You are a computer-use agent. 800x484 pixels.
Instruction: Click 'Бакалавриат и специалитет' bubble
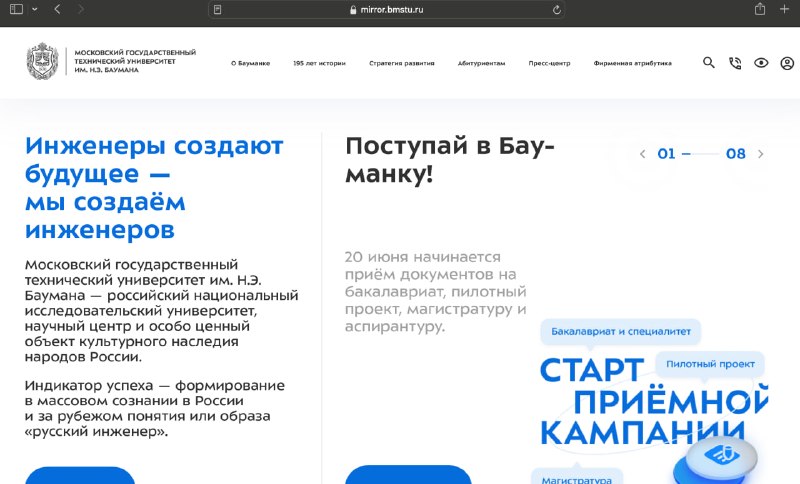620,332
